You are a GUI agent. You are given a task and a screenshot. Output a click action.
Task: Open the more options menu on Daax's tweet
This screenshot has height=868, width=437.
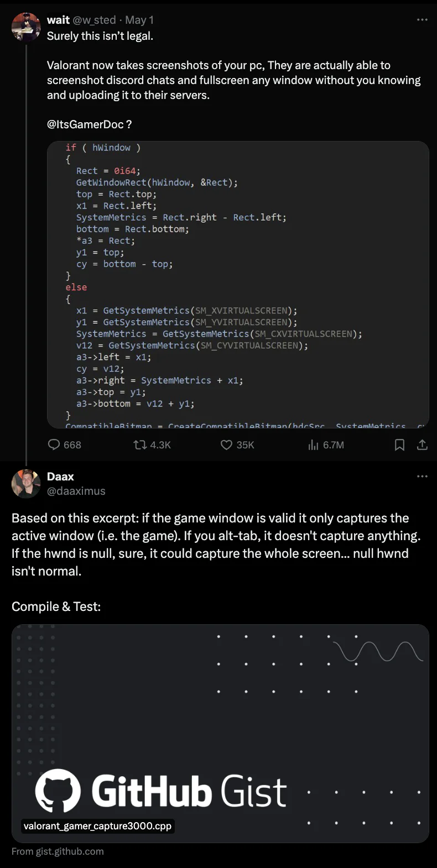coord(422,477)
